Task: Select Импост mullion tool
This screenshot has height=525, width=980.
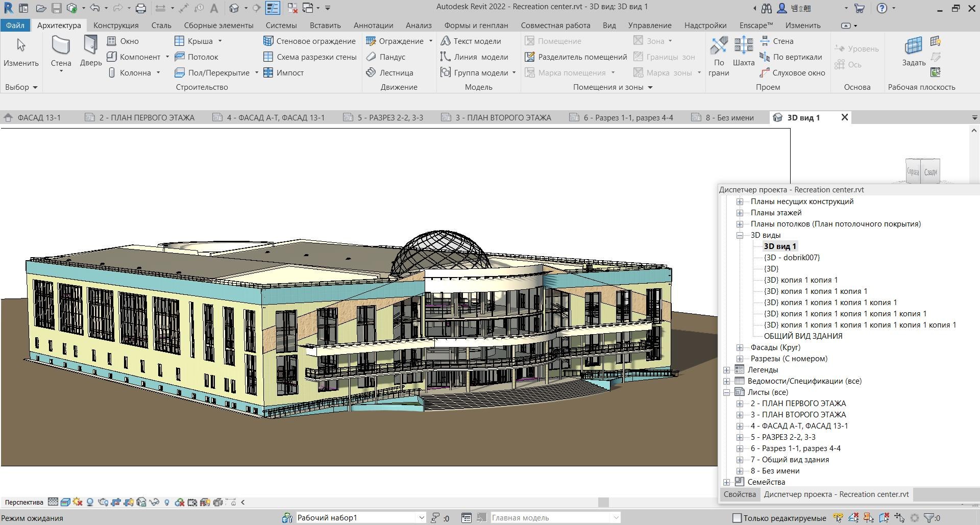Action: click(x=283, y=72)
